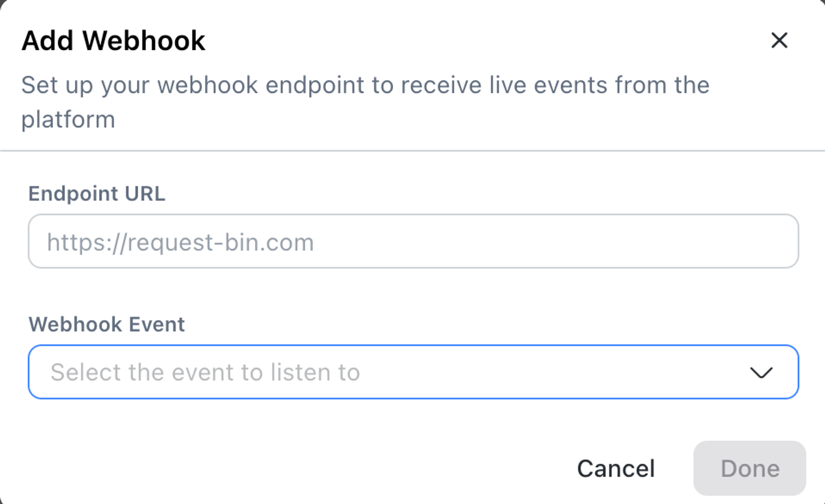Dismiss the dialog with the top-right X
Viewport: 825px width, 504px height.
tap(779, 40)
